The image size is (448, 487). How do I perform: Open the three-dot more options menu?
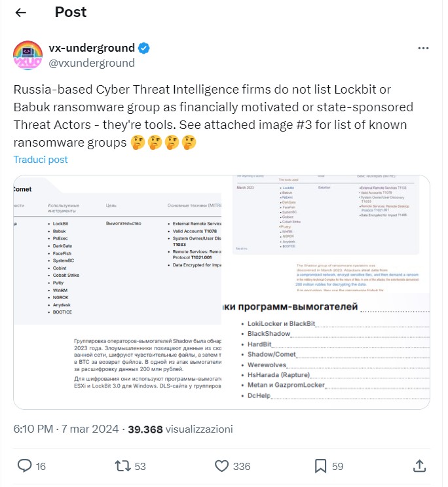coord(424,48)
